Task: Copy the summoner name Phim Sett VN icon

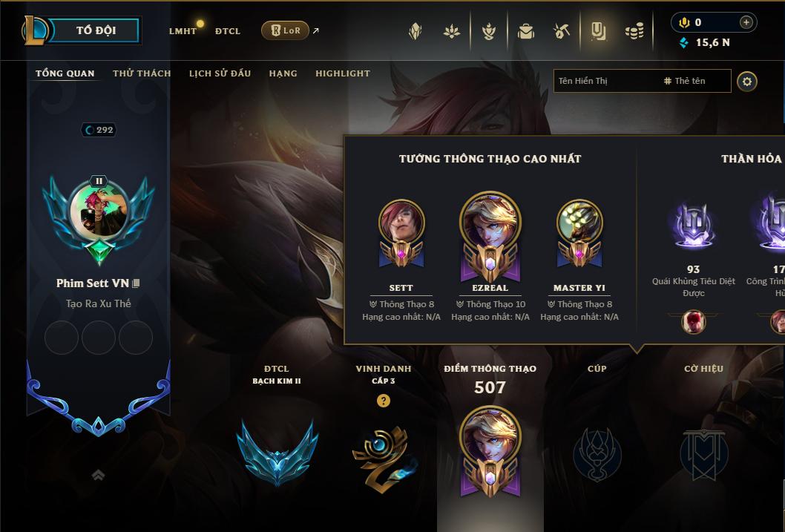Action: [136, 283]
